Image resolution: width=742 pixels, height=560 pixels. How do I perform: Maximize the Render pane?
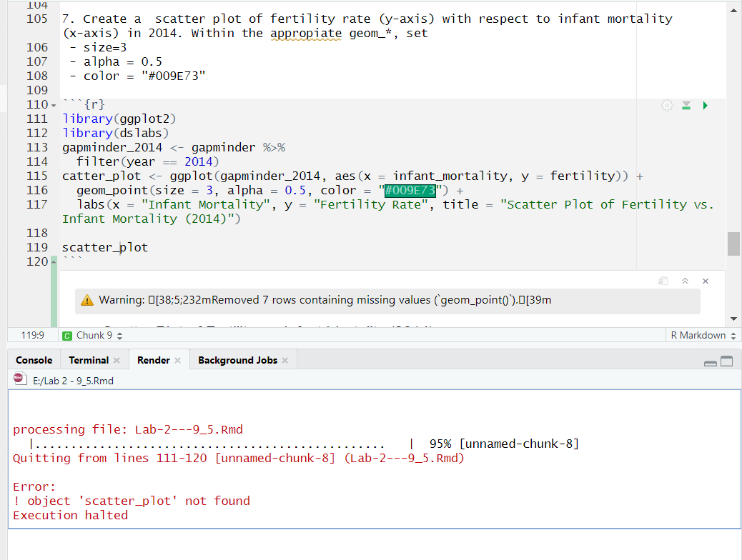(x=726, y=361)
